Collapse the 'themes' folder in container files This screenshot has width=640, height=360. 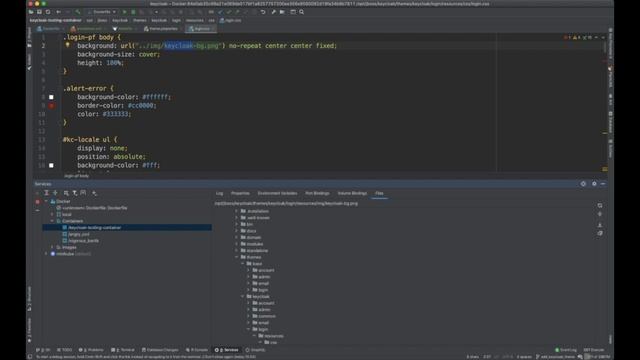(x=237, y=257)
